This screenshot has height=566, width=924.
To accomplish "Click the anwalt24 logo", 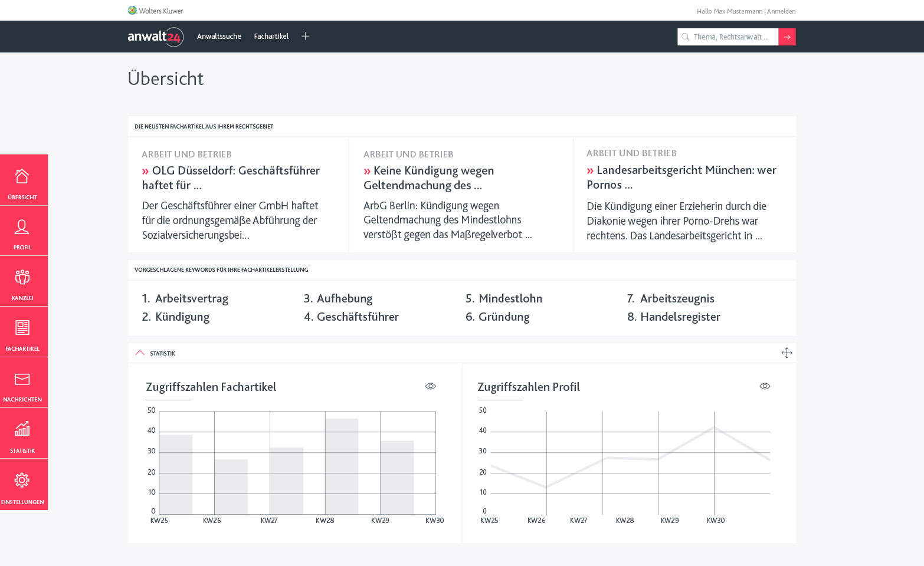I will tap(155, 37).
